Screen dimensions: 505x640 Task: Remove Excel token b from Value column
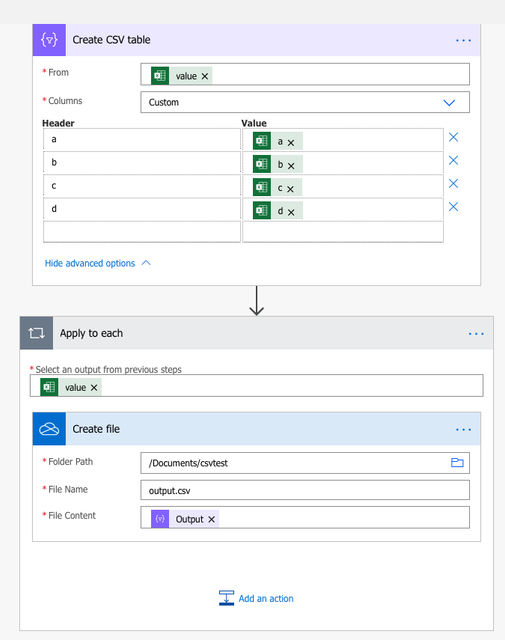click(x=291, y=166)
